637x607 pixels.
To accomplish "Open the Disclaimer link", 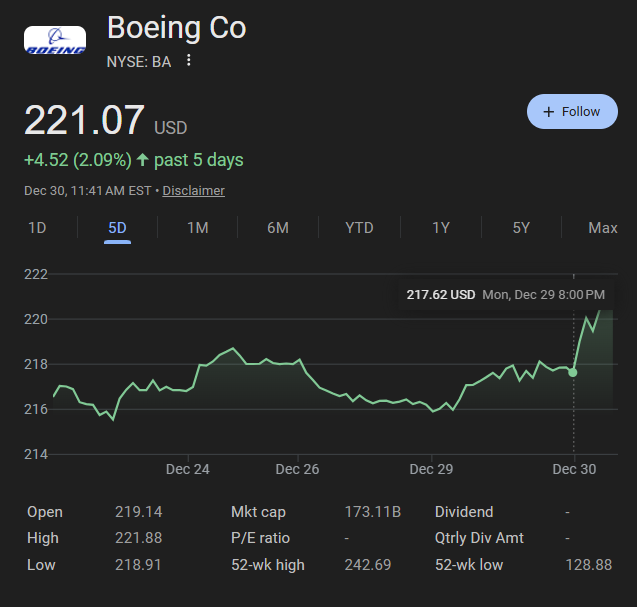I will 194,190.
